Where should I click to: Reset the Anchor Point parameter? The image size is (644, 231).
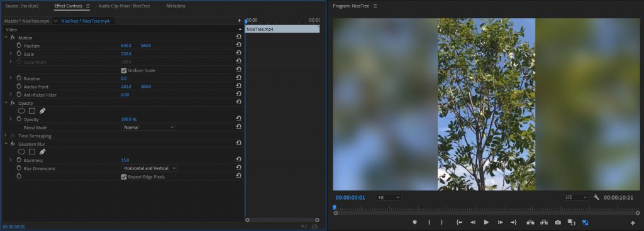(x=238, y=86)
